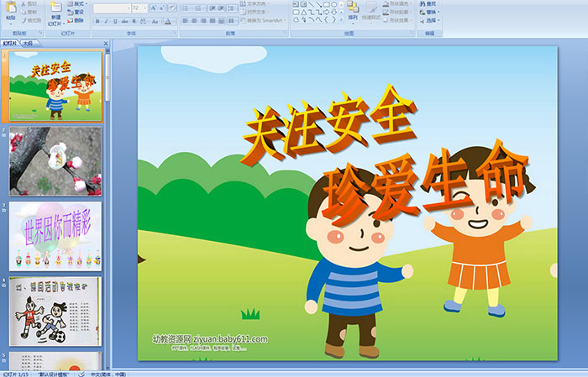
Task: Toggle underline formatting
Action: click(117, 21)
